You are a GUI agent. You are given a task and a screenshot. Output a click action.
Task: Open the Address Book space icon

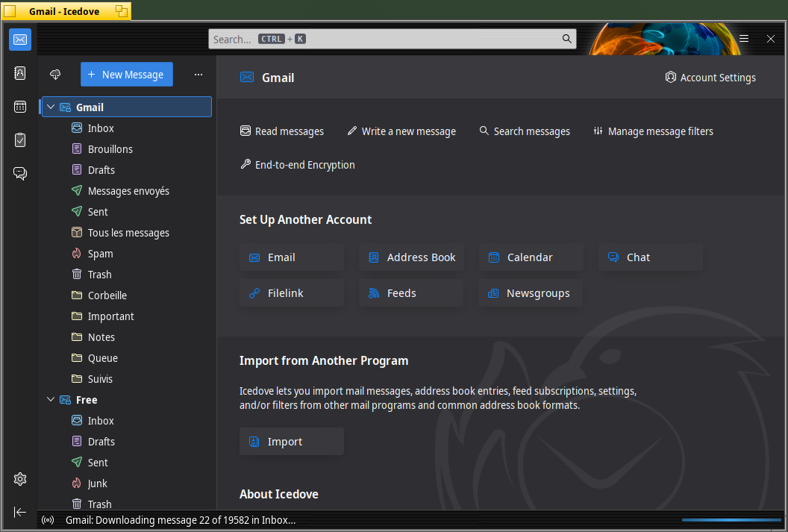point(20,73)
